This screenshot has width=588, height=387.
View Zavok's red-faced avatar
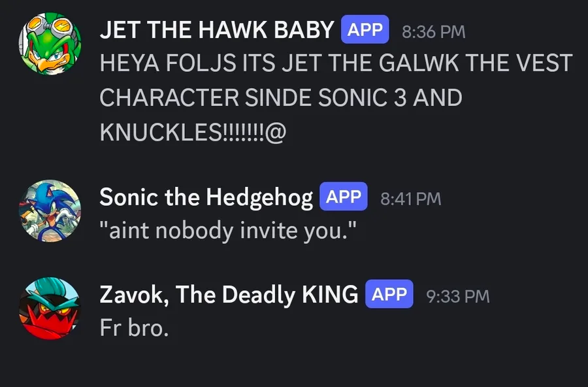coord(50,309)
